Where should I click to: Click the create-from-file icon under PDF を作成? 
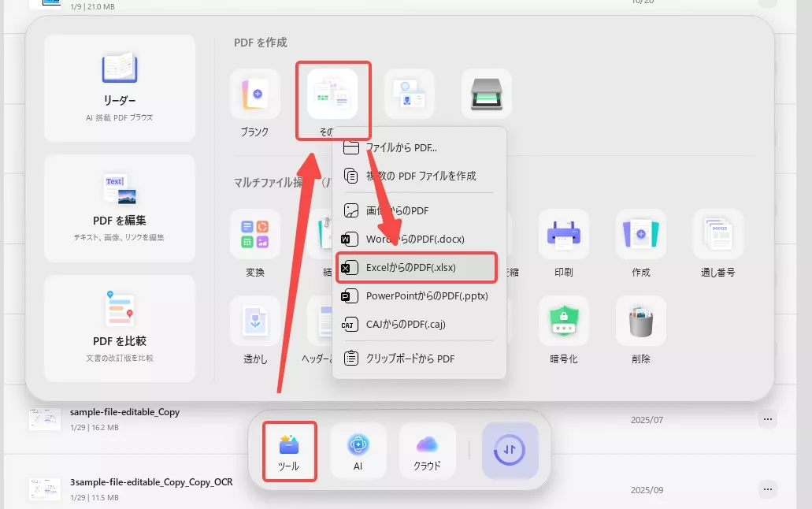coord(332,94)
